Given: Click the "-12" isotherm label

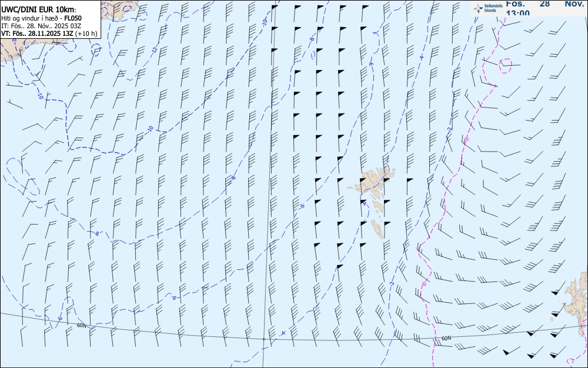Looking at the screenshot, I should pyautogui.click(x=155, y=52).
